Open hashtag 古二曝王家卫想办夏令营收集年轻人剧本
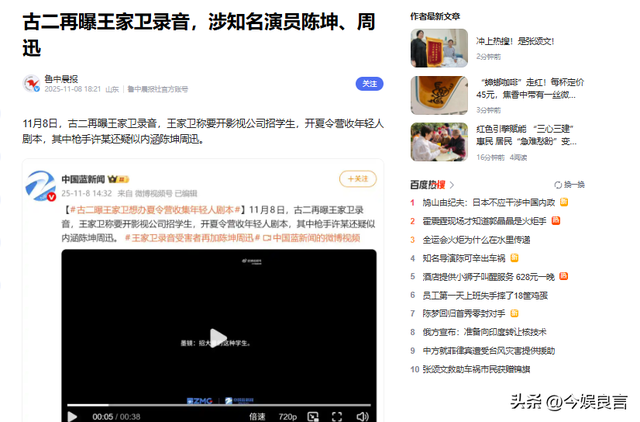Viewport: 640px width, 422px height. (x=155, y=210)
